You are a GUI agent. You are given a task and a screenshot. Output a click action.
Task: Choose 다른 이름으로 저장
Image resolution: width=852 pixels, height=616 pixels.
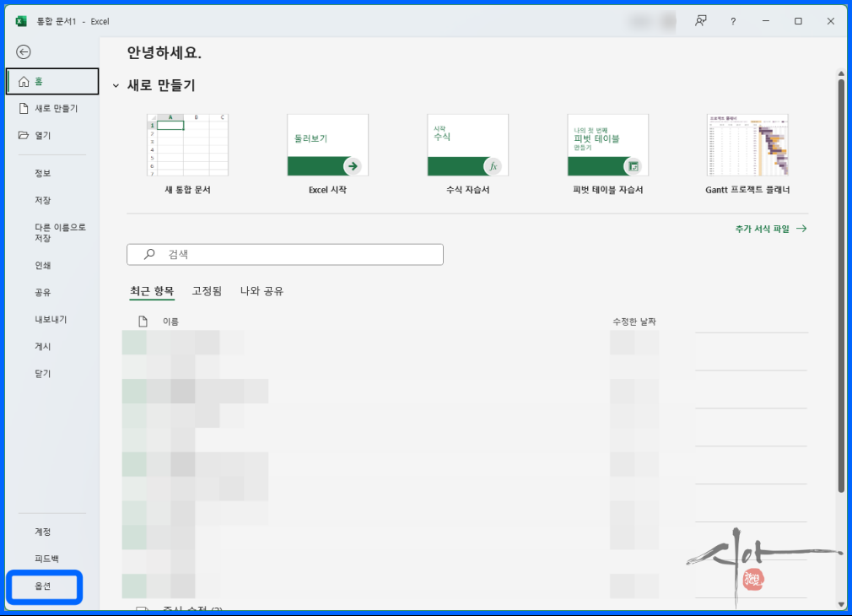[x=60, y=233]
